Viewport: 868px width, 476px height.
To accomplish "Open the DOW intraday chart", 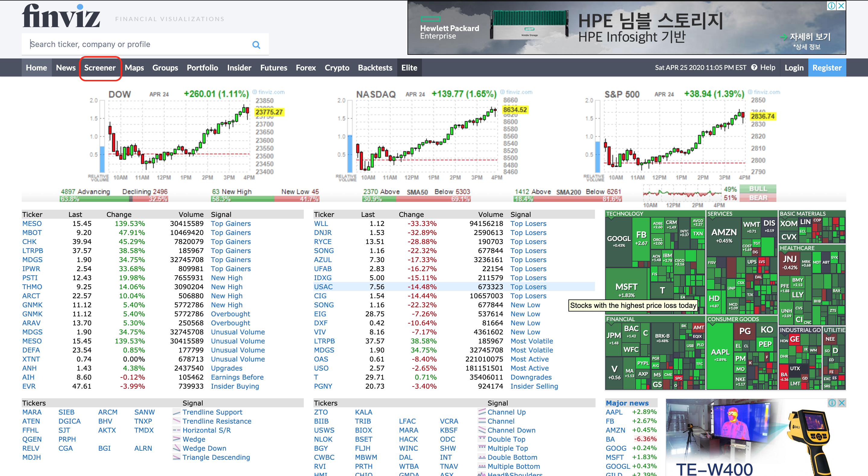I will (187, 136).
